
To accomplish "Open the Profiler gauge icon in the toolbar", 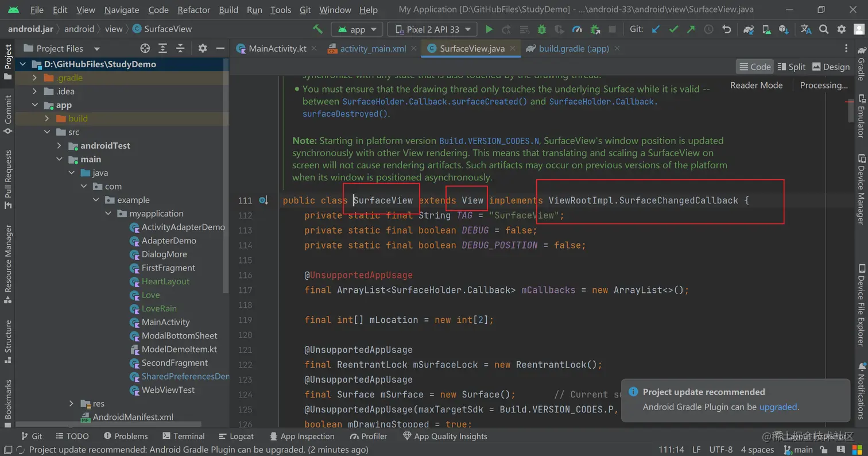I will click(578, 29).
